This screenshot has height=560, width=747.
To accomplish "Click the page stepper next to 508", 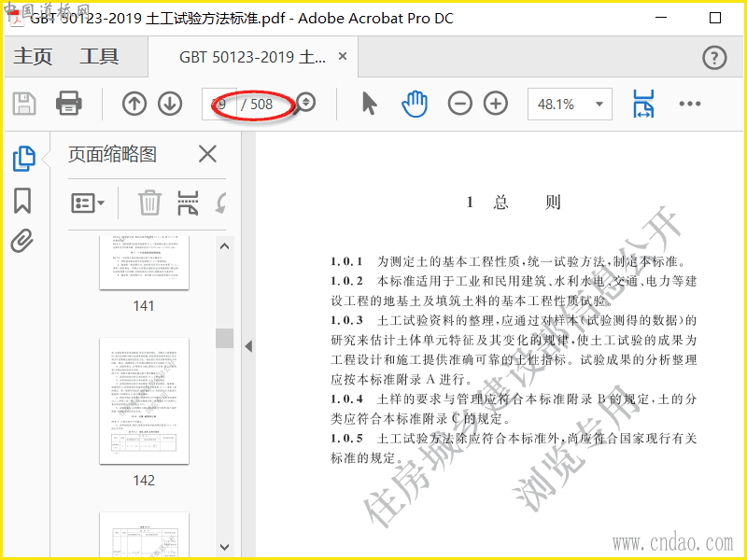I will point(306,102).
